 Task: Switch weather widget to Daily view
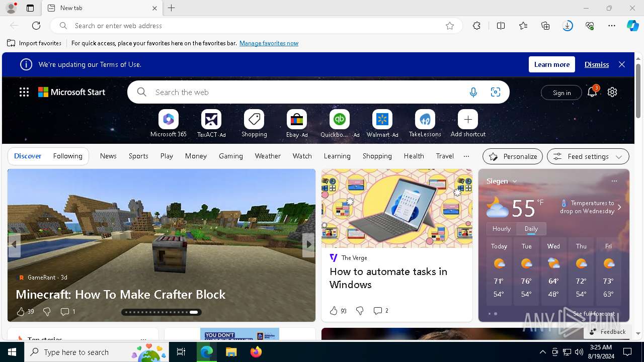[x=531, y=229]
